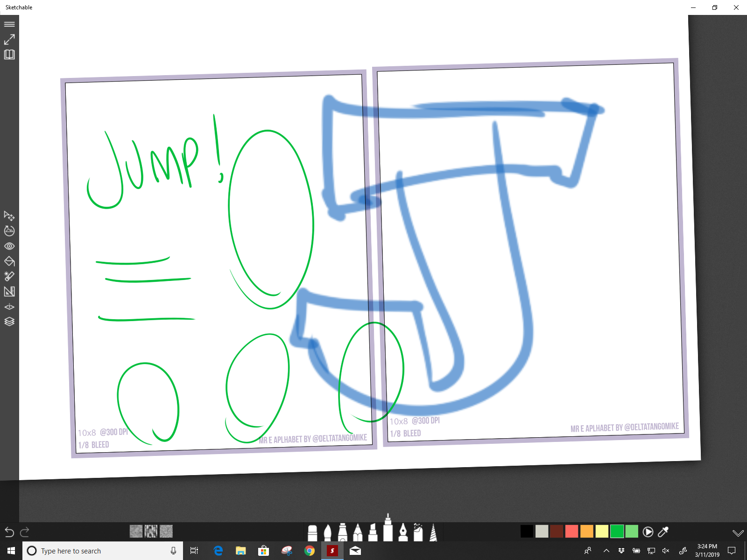The width and height of the screenshot is (747, 560).
Task: Choose the pale yellow color swatch
Action: [602, 532]
